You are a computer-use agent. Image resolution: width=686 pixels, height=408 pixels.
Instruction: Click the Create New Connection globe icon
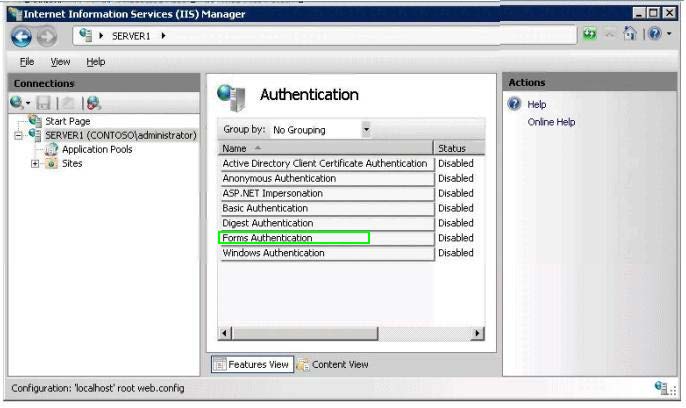click(x=17, y=103)
